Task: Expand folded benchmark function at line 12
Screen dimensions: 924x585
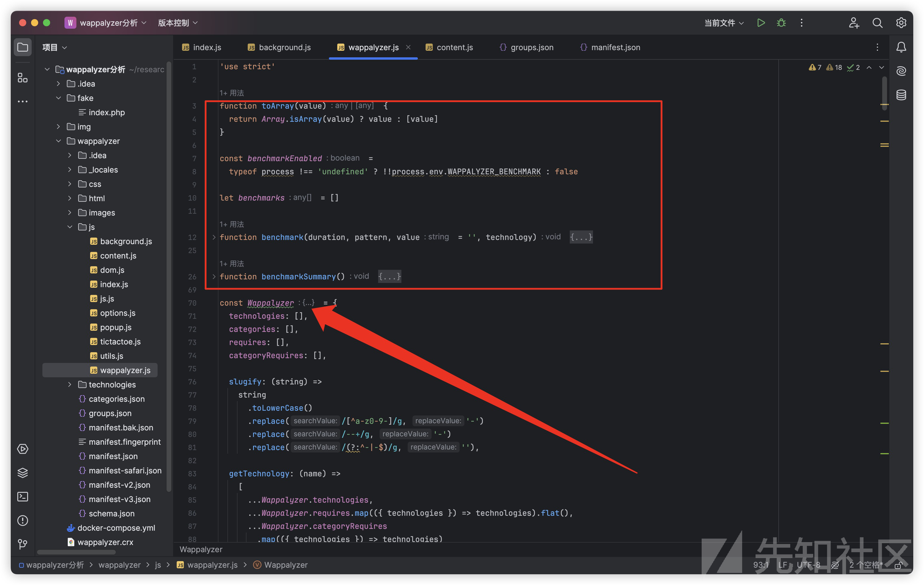Action: 214,237
